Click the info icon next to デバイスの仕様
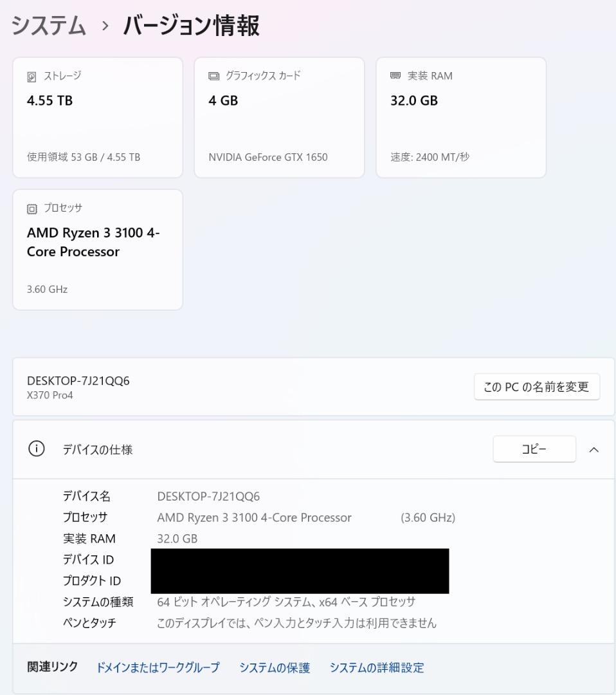This screenshot has height=695, width=616. tap(36, 449)
